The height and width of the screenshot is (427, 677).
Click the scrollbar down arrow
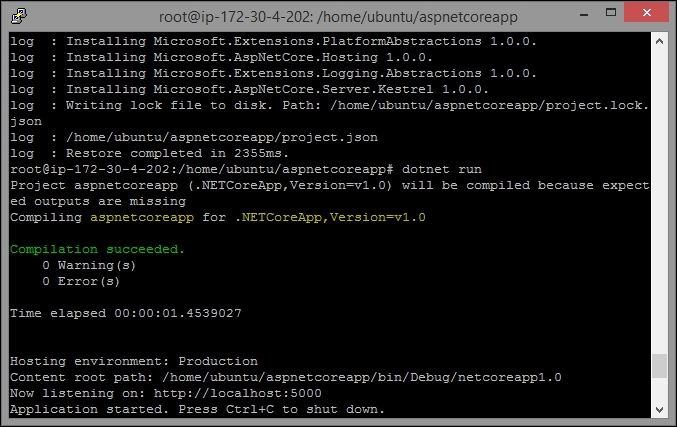tap(659, 409)
